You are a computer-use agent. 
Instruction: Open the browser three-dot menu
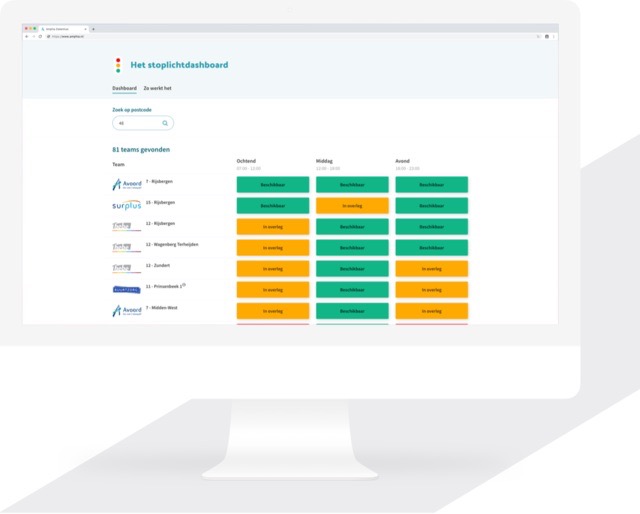(553, 36)
